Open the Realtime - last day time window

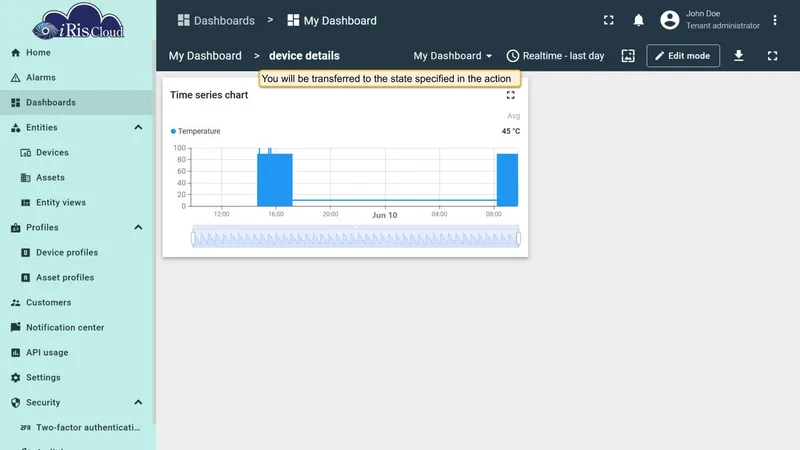point(555,56)
